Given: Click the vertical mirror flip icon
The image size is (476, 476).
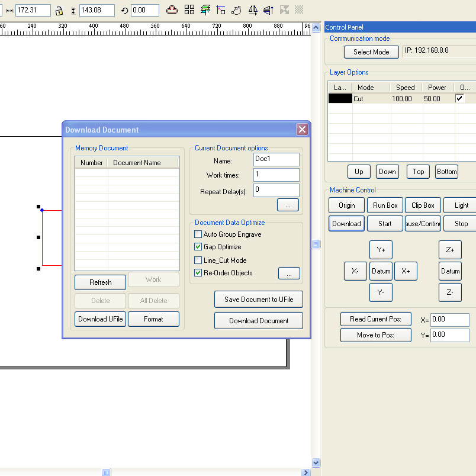Looking at the screenshot, I should tap(268, 10).
